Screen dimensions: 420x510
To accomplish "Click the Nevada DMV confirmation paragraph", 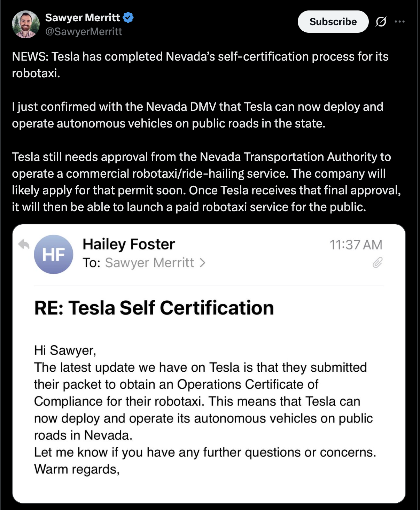I will click(197, 115).
